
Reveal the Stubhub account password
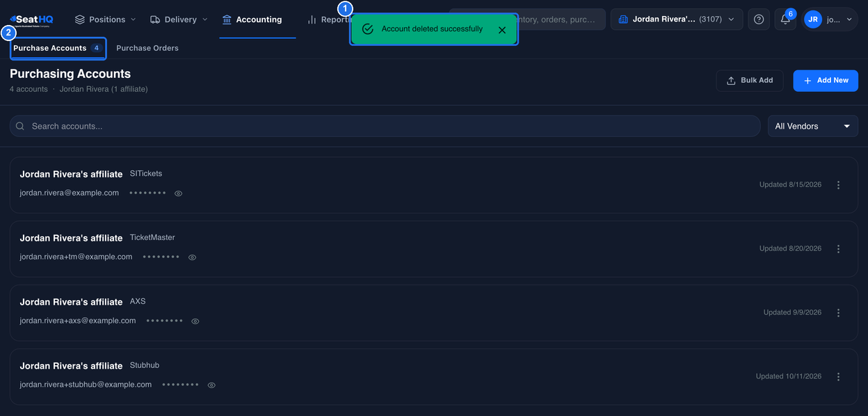211,385
